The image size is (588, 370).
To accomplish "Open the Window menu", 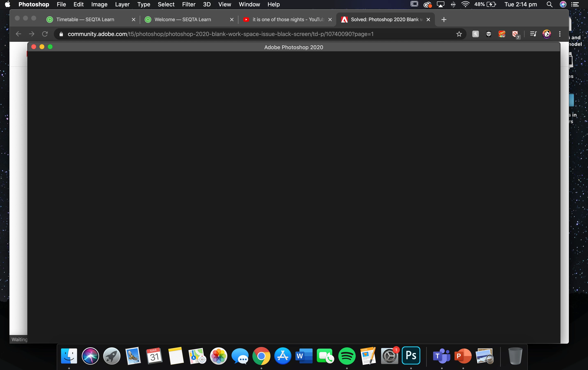I will (249, 4).
